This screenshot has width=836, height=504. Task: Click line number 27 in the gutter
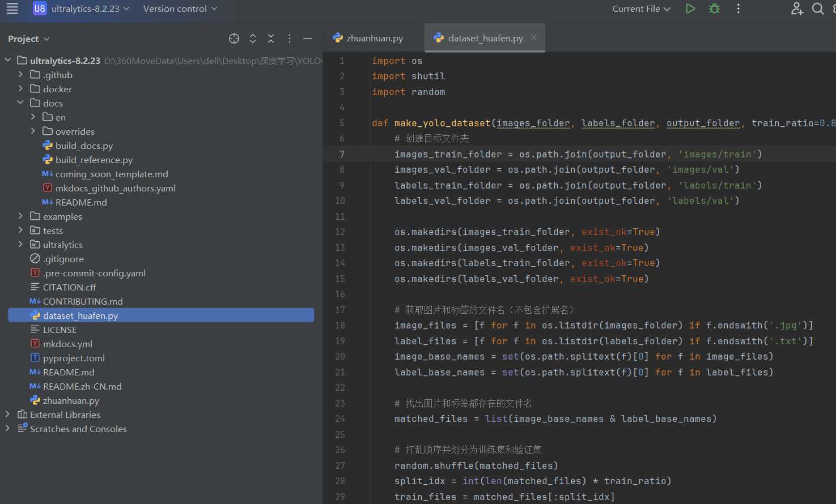click(x=340, y=465)
